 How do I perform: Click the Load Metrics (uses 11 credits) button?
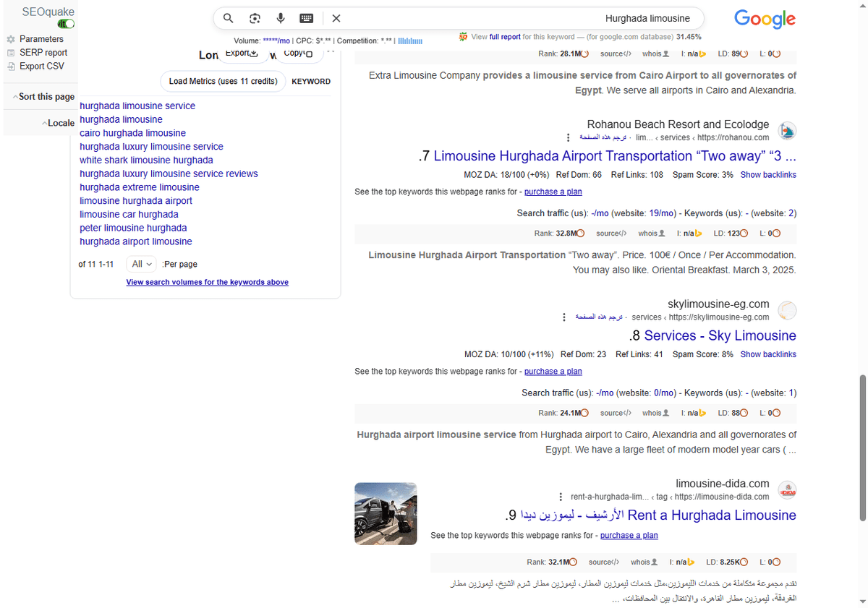click(222, 82)
